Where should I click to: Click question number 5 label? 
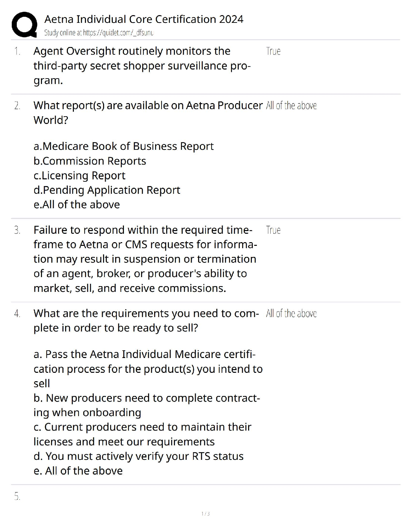point(17,496)
